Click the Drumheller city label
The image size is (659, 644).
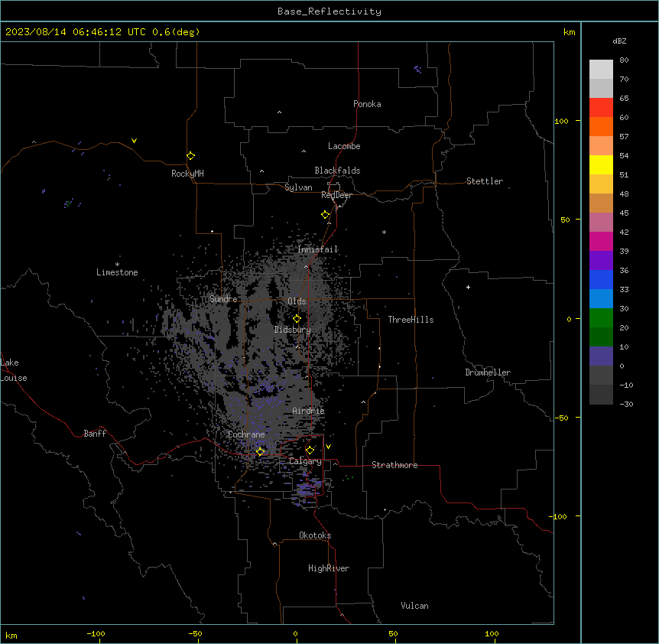point(488,372)
